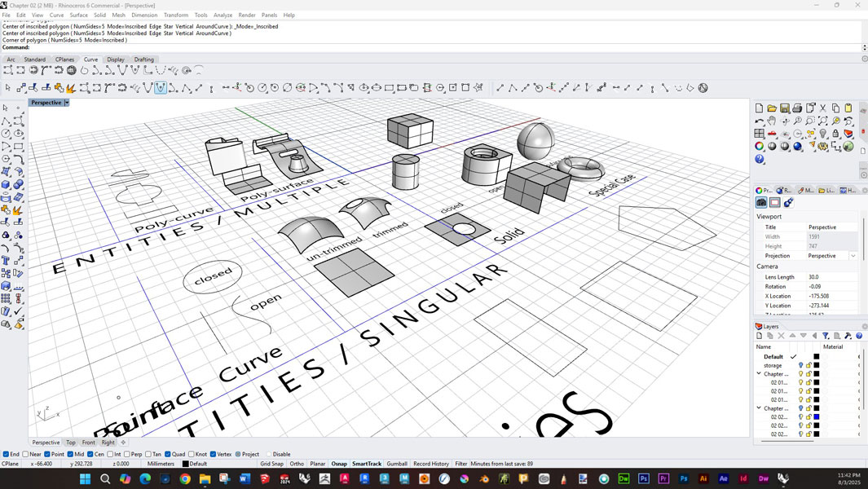868x489 pixels.
Task: Enable the Knot osnap checkbox
Action: click(192, 454)
